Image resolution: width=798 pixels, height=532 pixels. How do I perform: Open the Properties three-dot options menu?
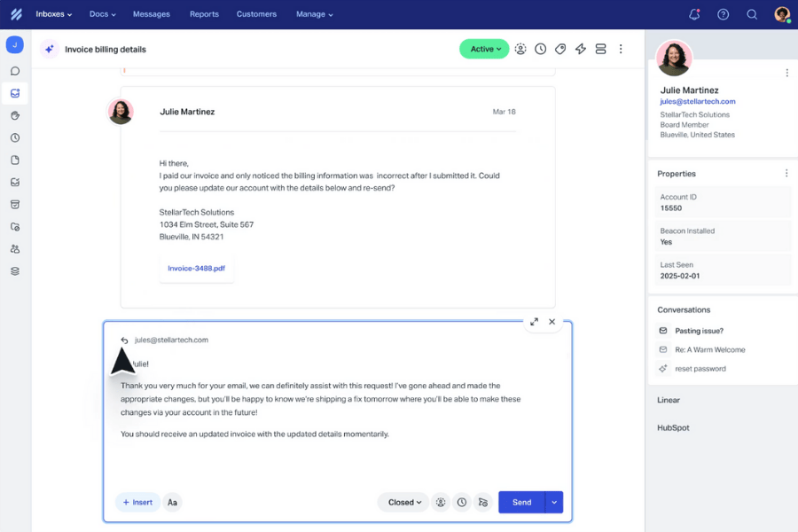pyautogui.click(x=786, y=174)
